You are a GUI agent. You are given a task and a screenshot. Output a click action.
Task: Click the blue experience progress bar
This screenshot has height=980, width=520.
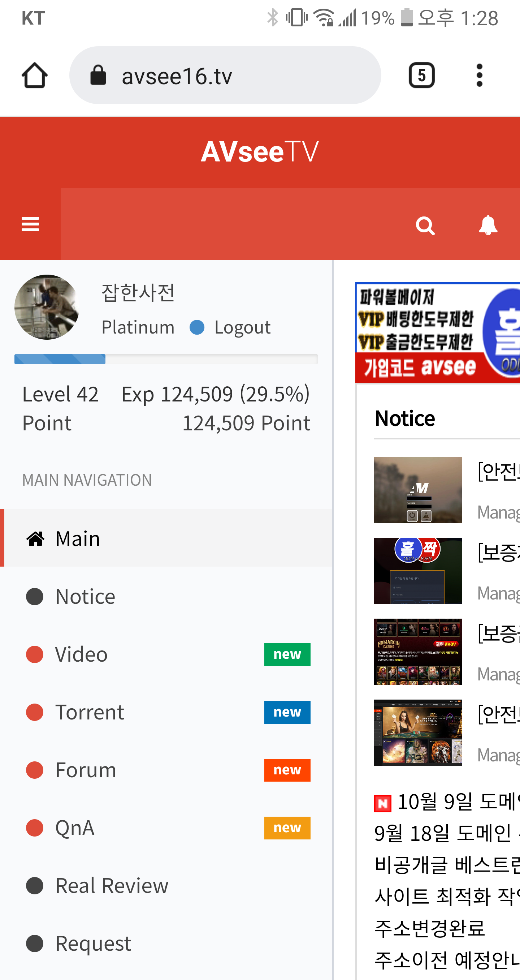[60, 359]
